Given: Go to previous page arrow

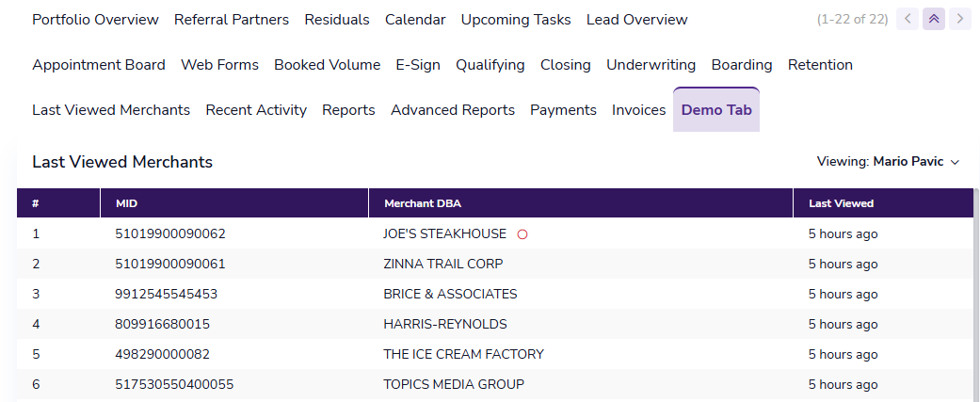Looking at the screenshot, I should click(x=908, y=19).
